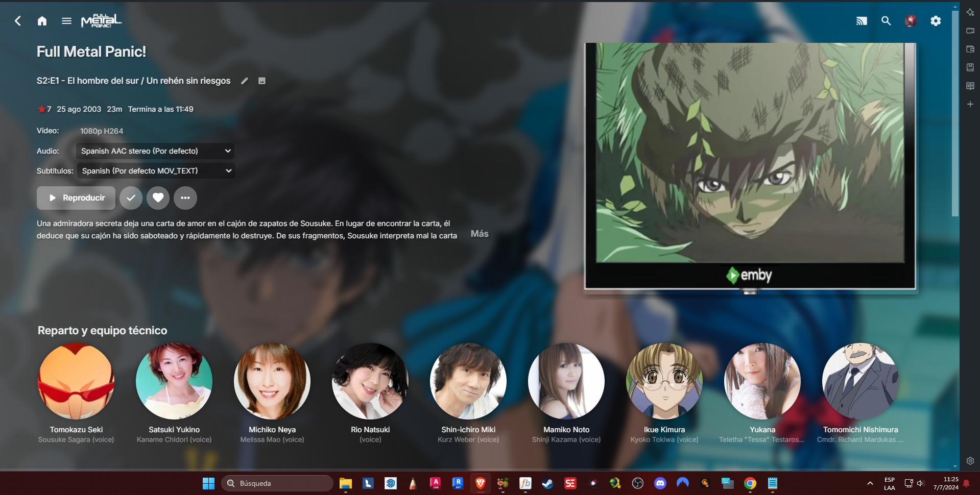Screen dimensions: 980x495
Task: Open Tomokazu Seki cast thumbnail
Action: pyautogui.click(x=76, y=381)
